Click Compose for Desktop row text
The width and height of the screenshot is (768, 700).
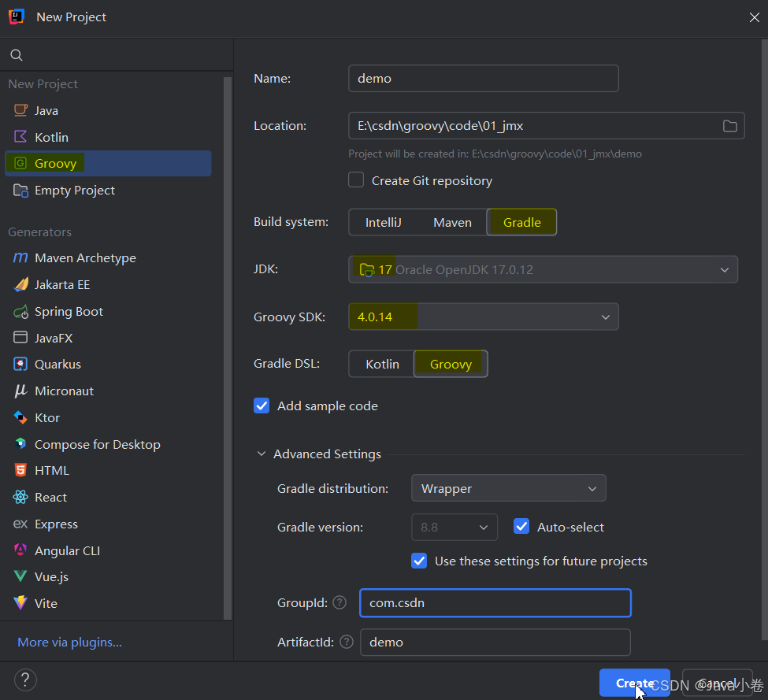(x=98, y=444)
